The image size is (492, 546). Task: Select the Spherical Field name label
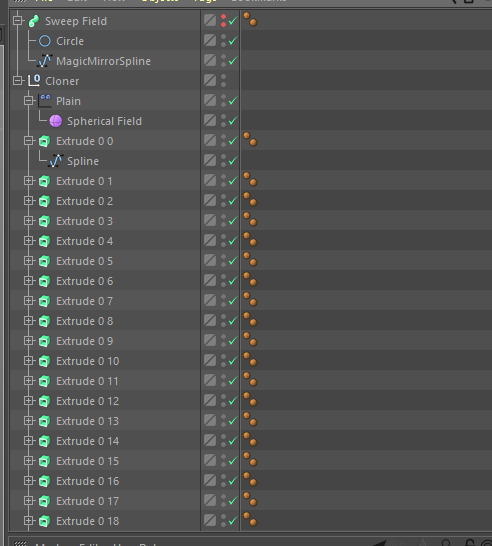coord(104,121)
